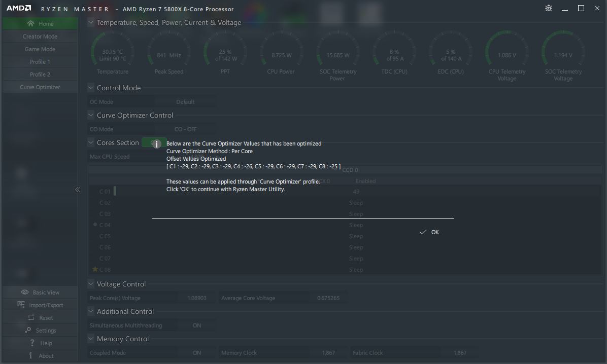Viewport: 607px width, 364px height.
Task: Select core row C 03
Action: click(x=345, y=214)
